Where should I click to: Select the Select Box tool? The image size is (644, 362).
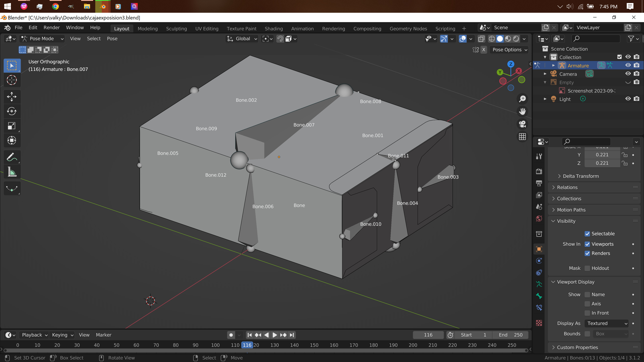[12, 66]
